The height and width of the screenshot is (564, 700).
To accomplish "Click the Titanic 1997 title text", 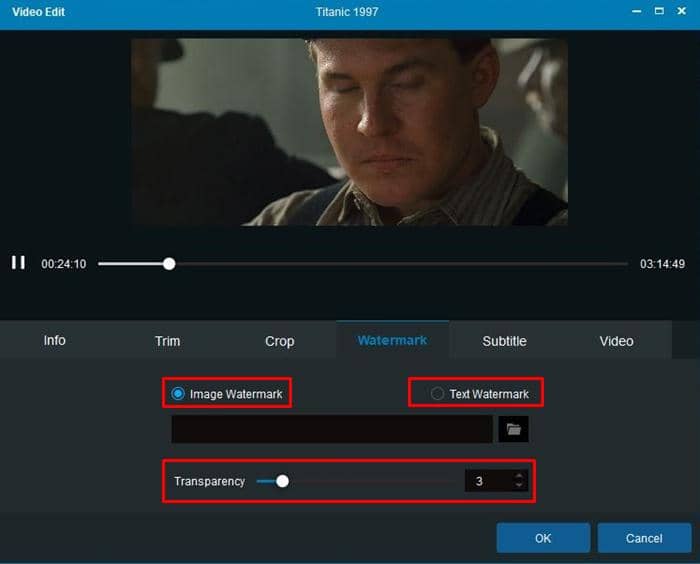I will 347,12.
